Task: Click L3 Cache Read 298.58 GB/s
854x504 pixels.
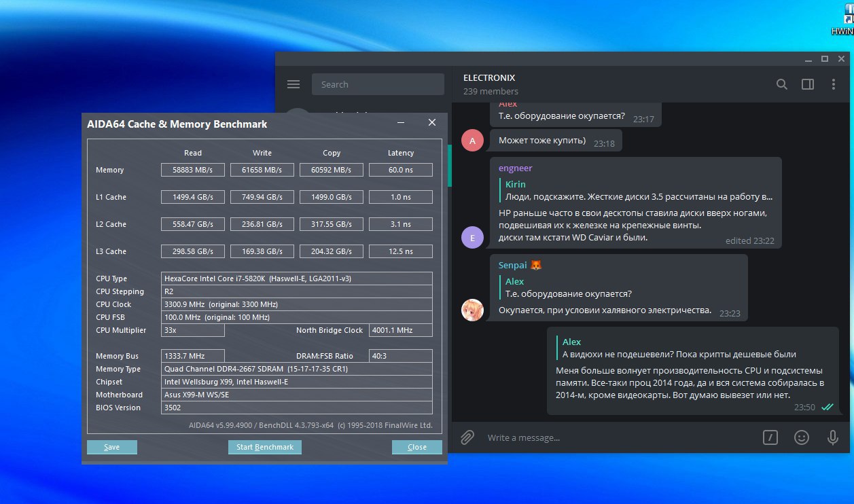Action: pos(193,251)
